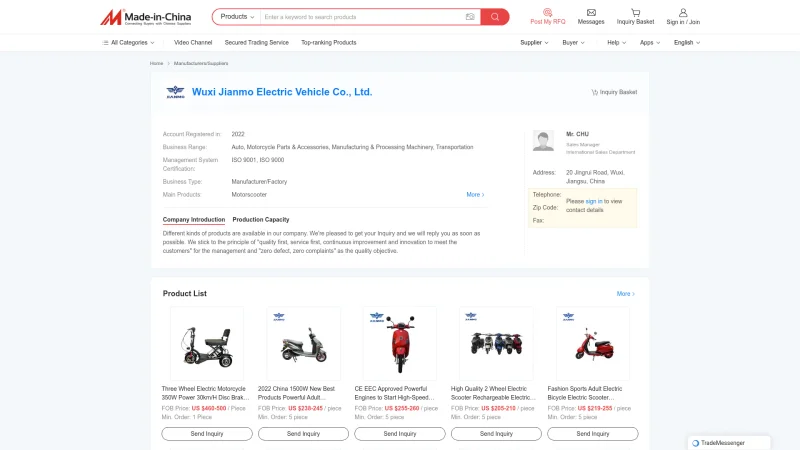Switch to the Production Capacity tab
This screenshot has height=450, width=800.
(x=261, y=219)
